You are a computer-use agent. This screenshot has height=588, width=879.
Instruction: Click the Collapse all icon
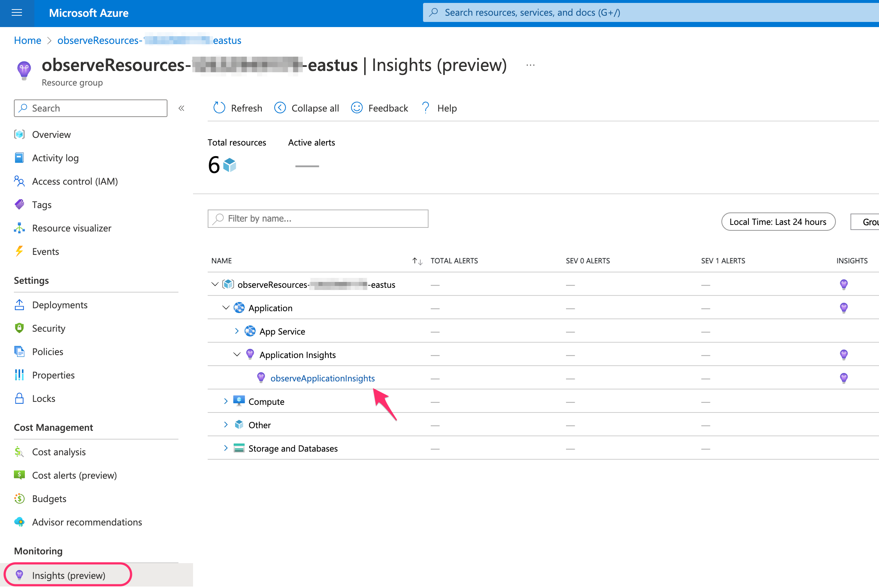coord(280,108)
